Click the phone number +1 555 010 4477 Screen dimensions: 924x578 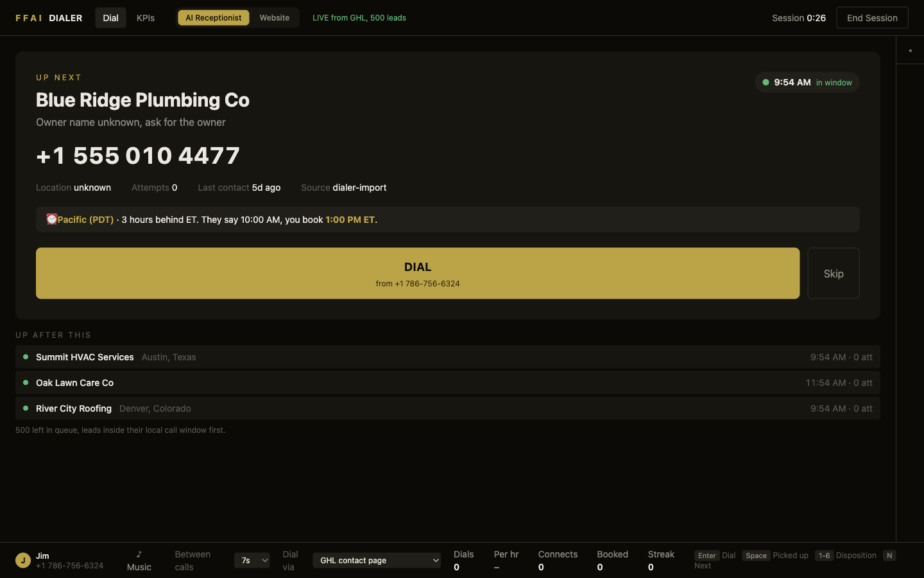(x=138, y=155)
